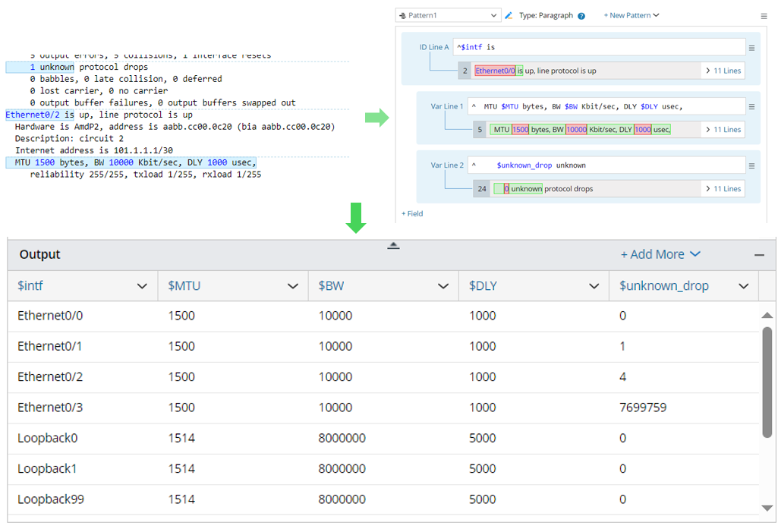The width and height of the screenshot is (778, 532).
Task: Click the Output table vertical scrollbar thumb
Action: click(767, 383)
